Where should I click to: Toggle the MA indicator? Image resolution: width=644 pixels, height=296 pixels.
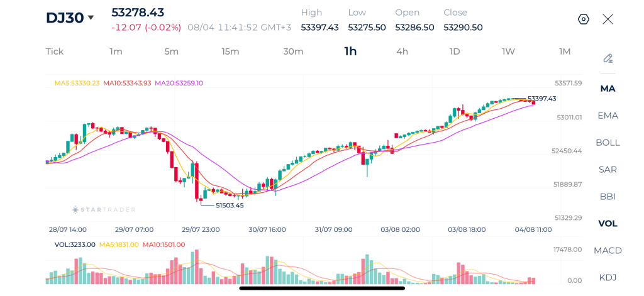click(608, 89)
